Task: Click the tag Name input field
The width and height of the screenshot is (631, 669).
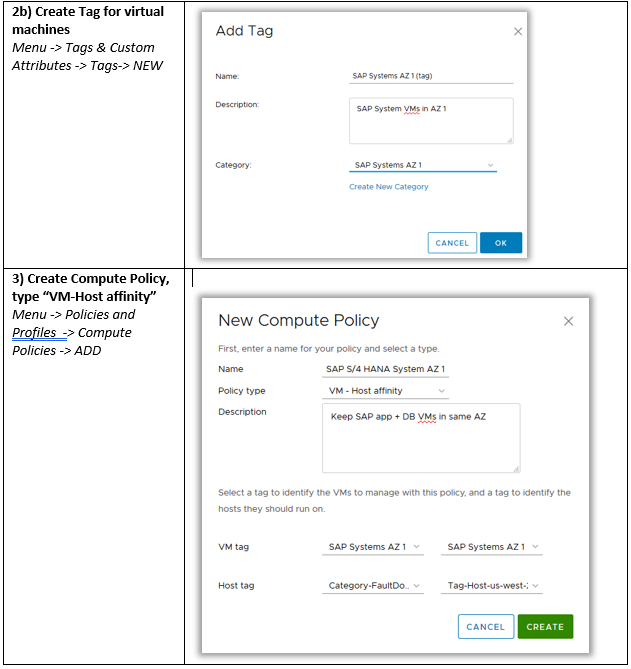Action: (x=430, y=75)
